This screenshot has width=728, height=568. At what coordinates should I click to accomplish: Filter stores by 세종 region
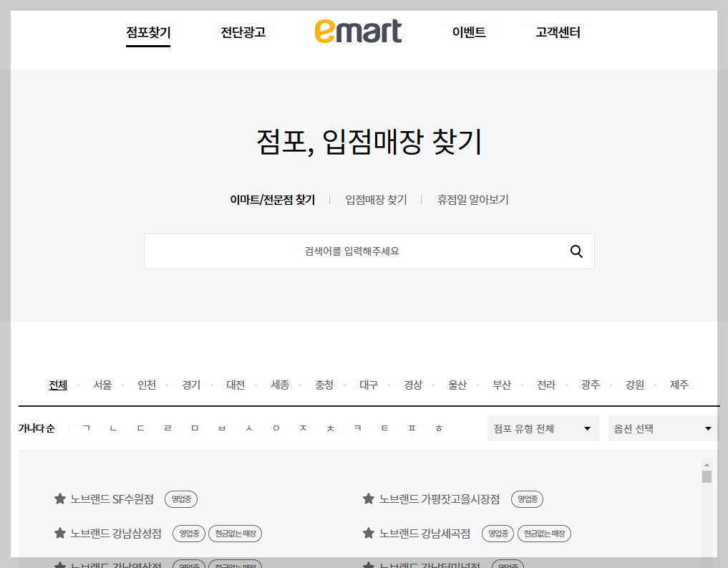280,385
